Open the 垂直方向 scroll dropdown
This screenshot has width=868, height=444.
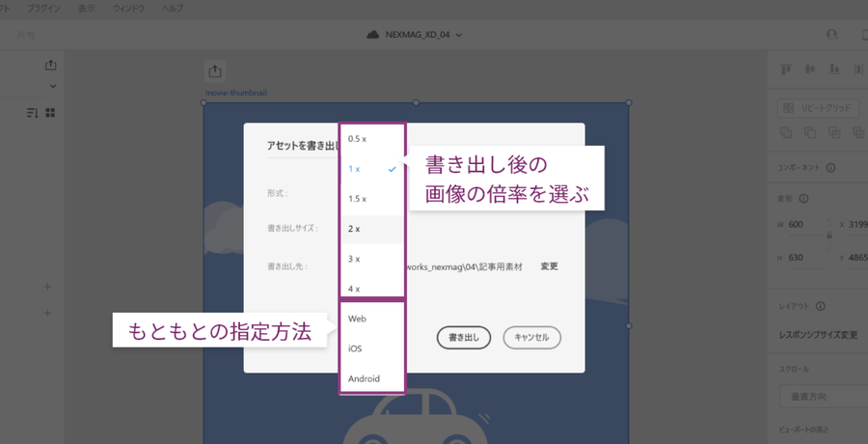(824, 397)
